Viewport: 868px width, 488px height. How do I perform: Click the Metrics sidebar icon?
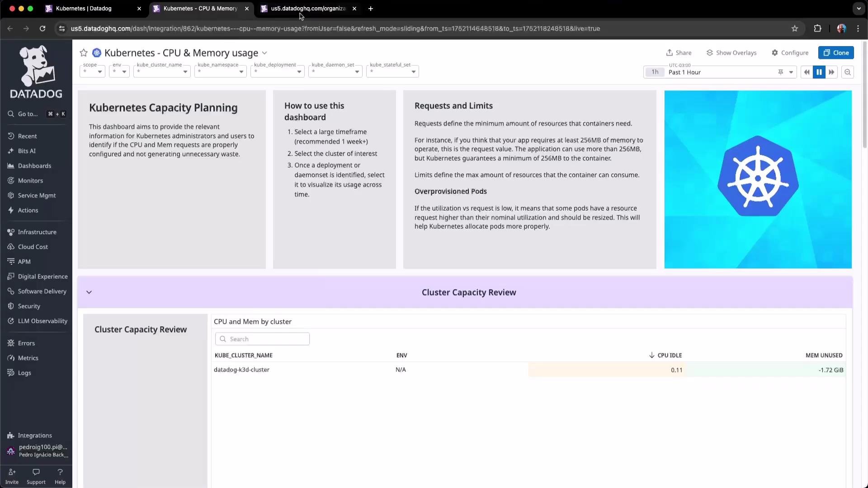pyautogui.click(x=11, y=358)
